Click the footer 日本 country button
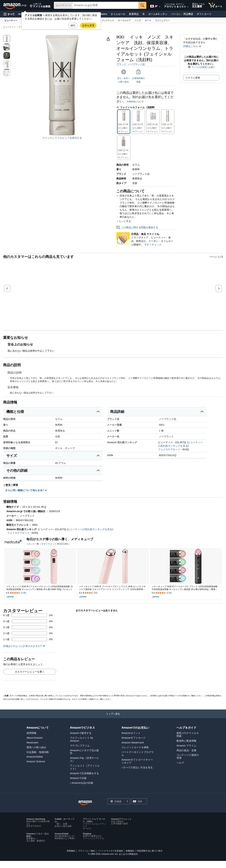The width and height of the screenshot is (226, 868). click(139, 801)
